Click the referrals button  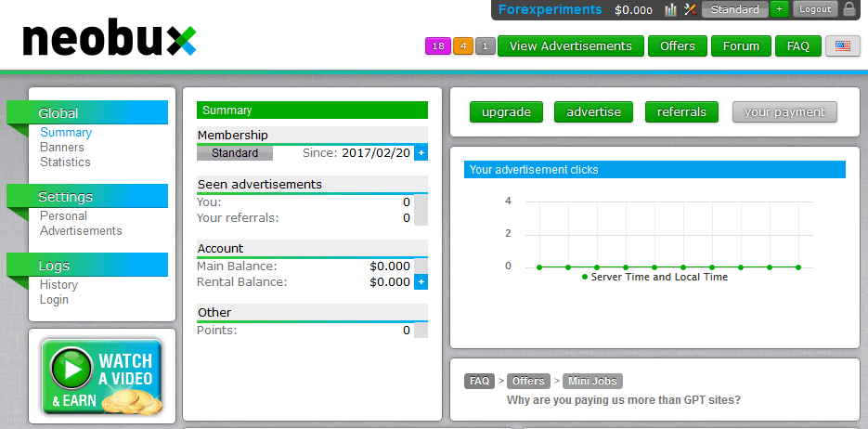point(681,111)
